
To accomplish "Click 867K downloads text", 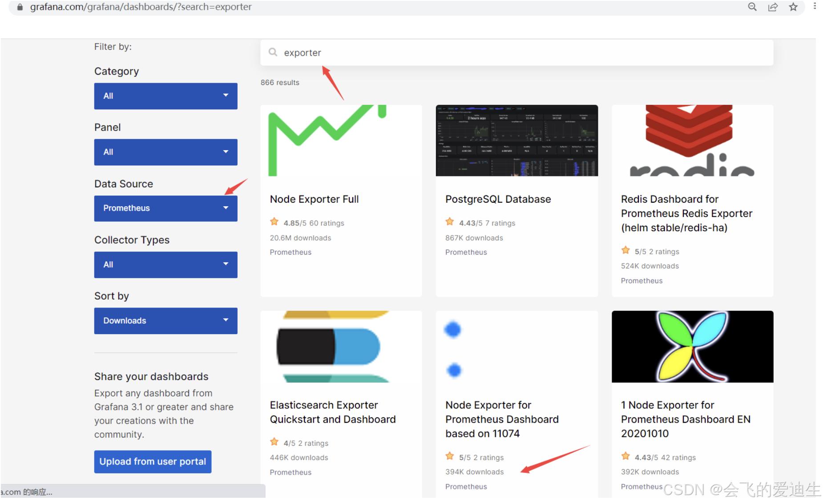I will click(x=474, y=238).
